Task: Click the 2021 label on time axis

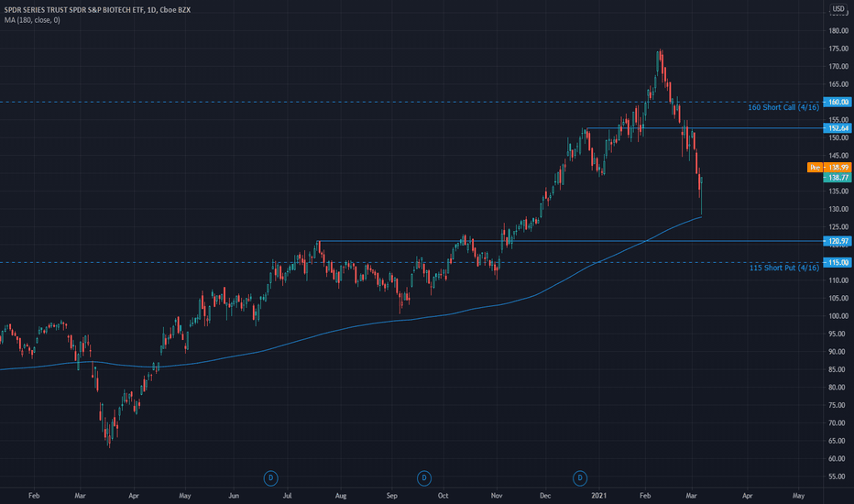Action: pos(598,496)
